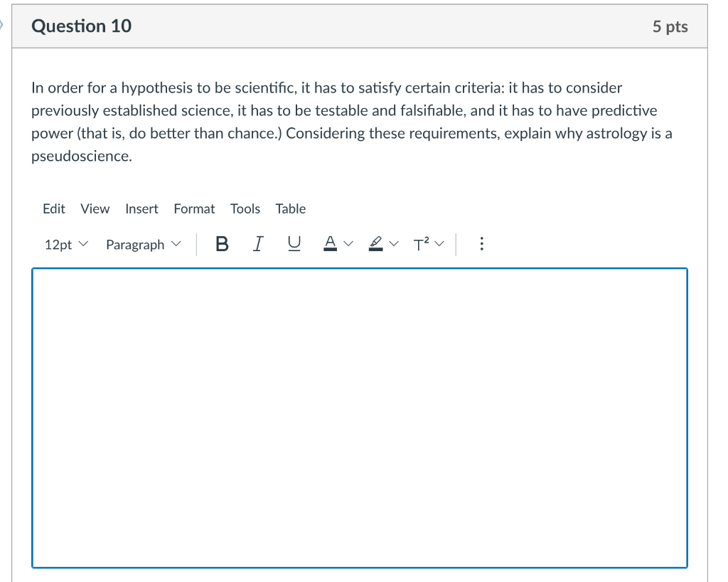
Task: Open the Insert menu
Action: [141, 208]
